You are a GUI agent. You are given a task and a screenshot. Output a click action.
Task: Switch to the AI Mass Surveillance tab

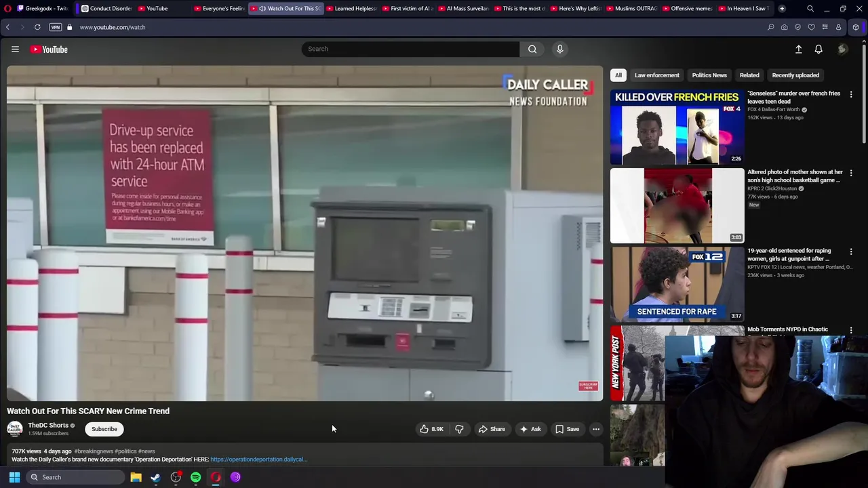point(462,8)
